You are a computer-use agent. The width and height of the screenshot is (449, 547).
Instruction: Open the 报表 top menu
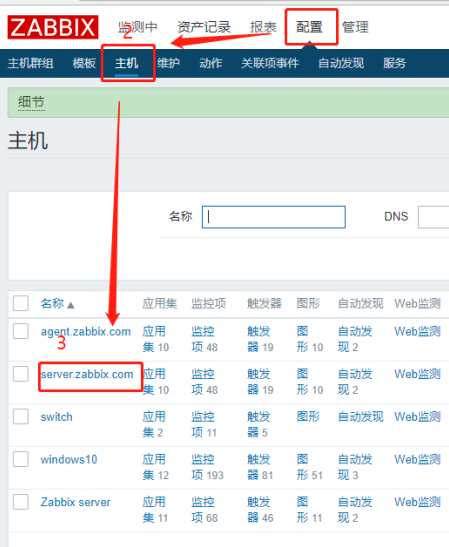(x=263, y=27)
